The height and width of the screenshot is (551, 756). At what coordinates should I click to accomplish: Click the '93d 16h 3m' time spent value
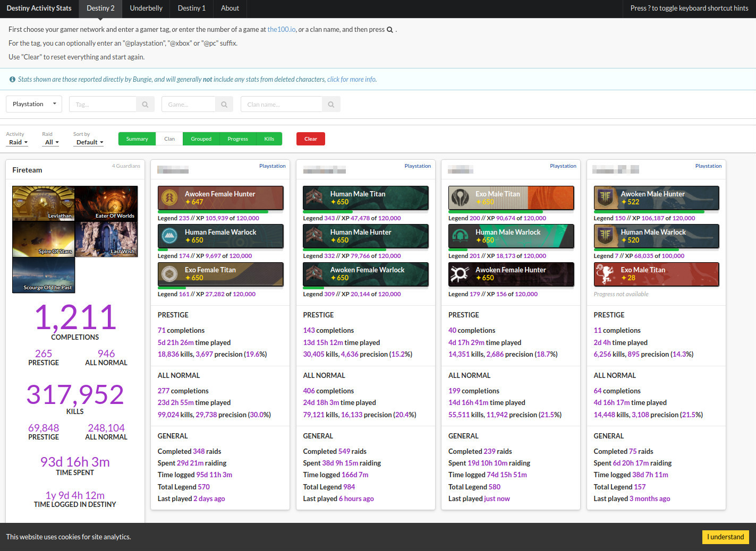pos(75,462)
